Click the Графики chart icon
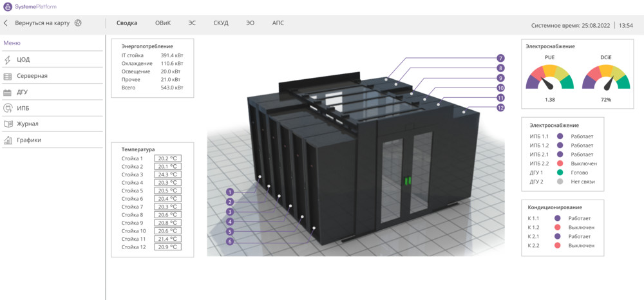Image resolution: width=644 pixels, height=300 pixels. click(8, 140)
